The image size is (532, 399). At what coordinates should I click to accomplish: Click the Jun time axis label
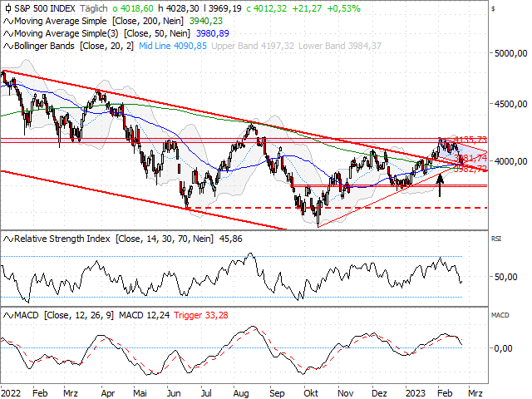[174, 393]
